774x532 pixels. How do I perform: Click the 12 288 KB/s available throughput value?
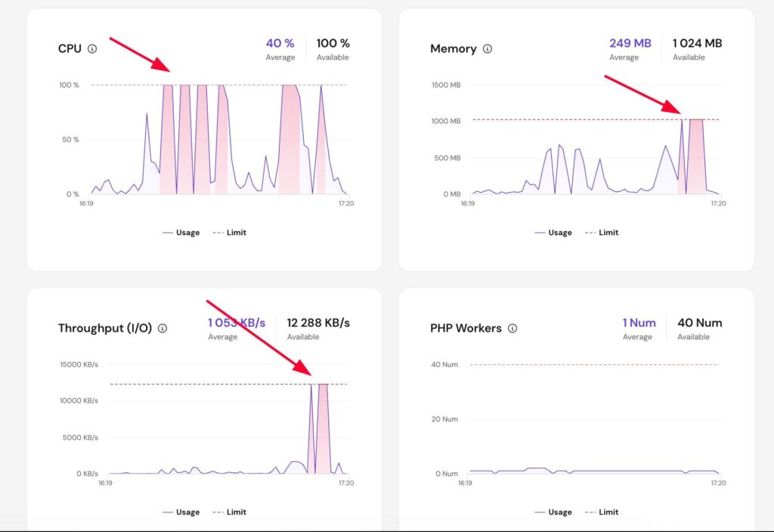[318, 323]
